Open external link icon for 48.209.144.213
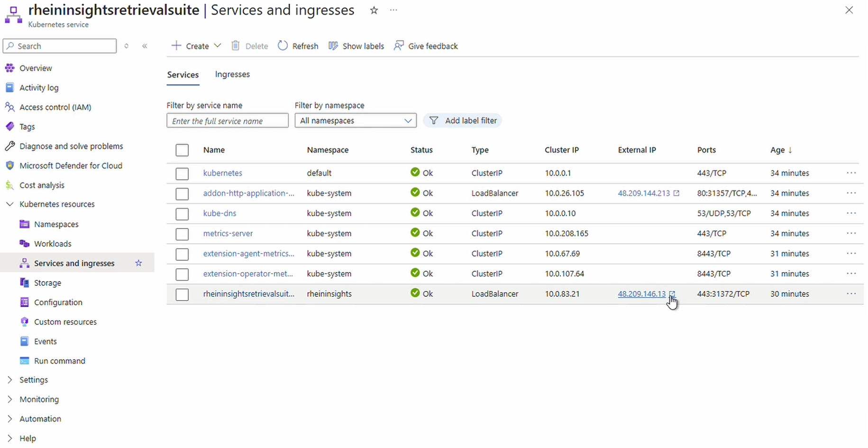The height and width of the screenshot is (448, 868). [676, 193]
